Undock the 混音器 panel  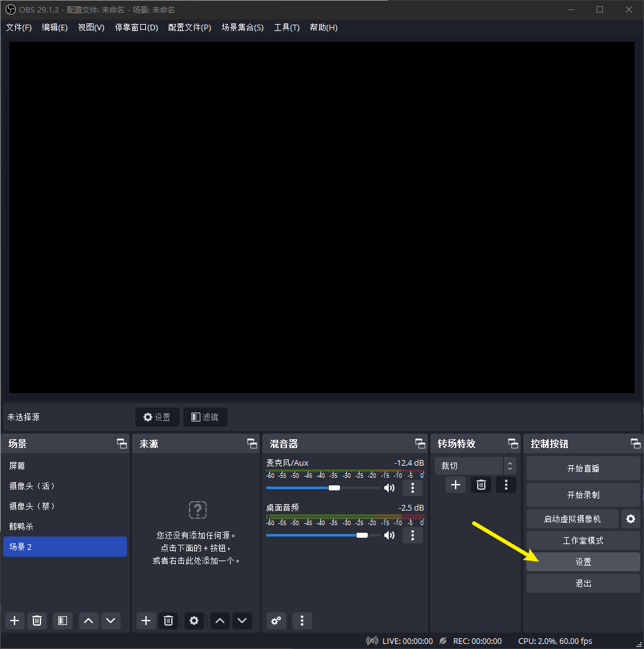[x=420, y=444]
